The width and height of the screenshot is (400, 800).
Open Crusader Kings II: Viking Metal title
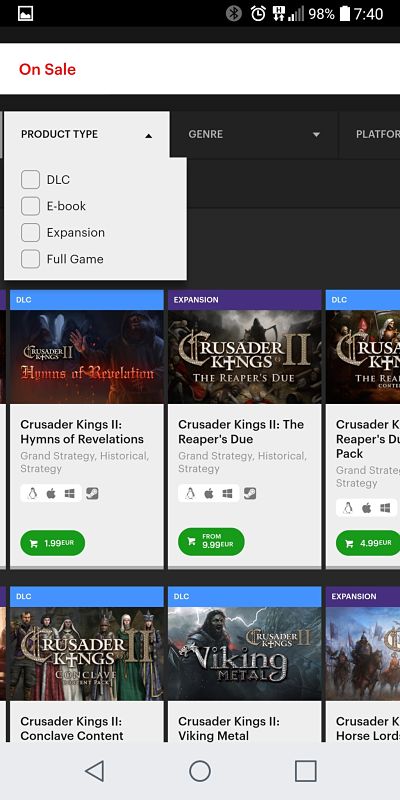tap(229, 729)
